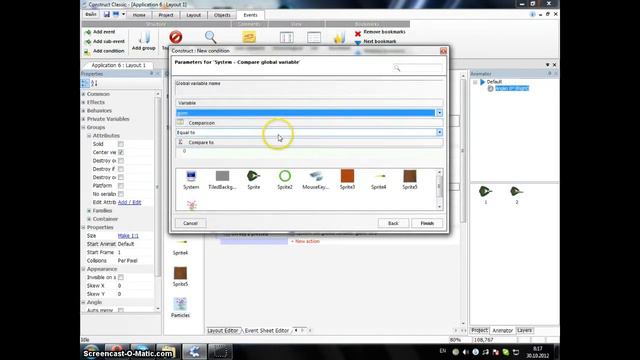Click the dialog search field
The width and height of the screenshot is (640, 360).
[x=418, y=68]
